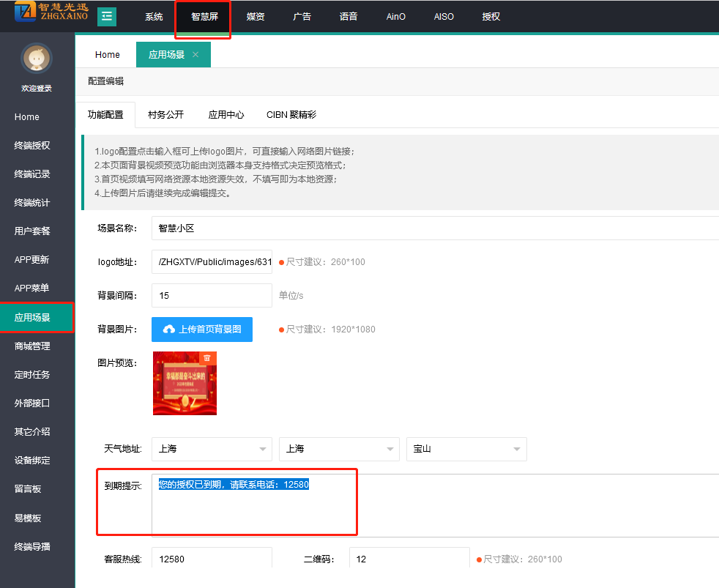This screenshot has height=588, width=719.
Task: Close the 应用场景 tab with its X
Action: tap(195, 55)
